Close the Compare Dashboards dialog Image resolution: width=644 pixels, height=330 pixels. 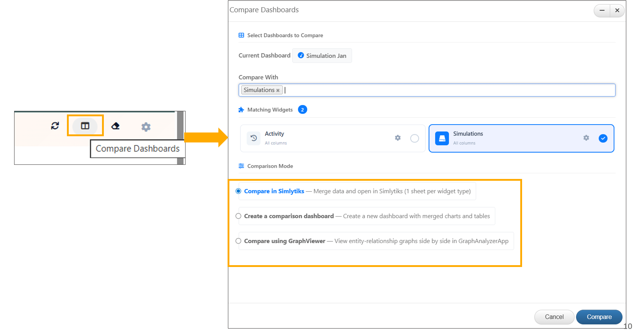pos(617,11)
